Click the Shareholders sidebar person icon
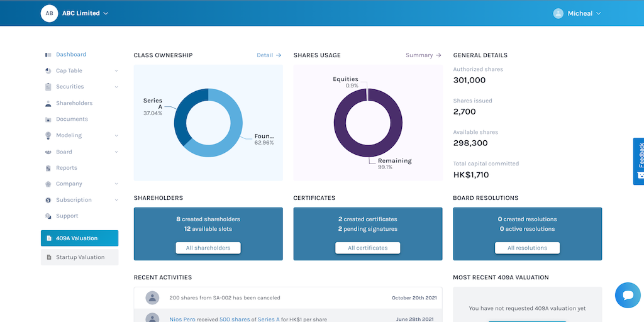The height and width of the screenshot is (322, 644). click(x=48, y=103)
